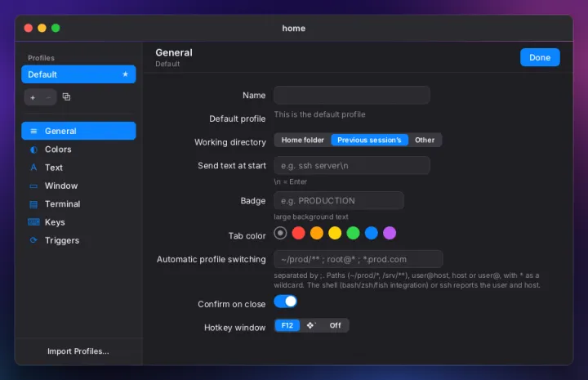Choose the green tab color
588x380 pixels.
(354, 233)
